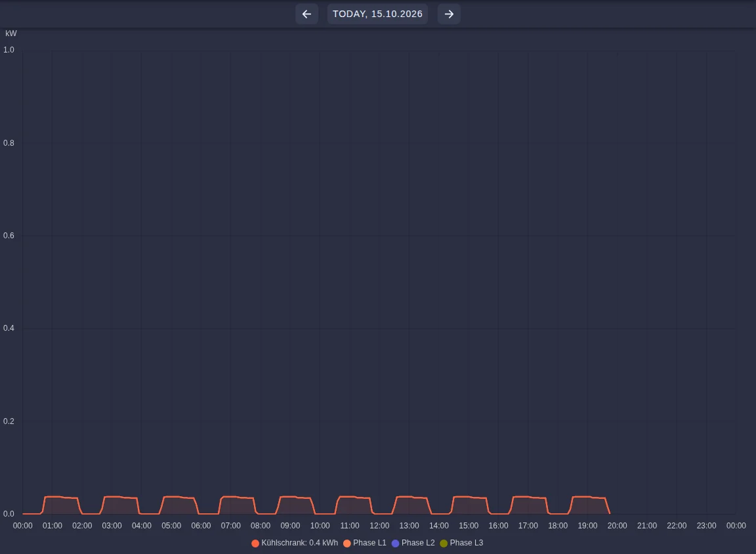Go to next day with right arrow
Viewport: 756px width, 554px height.
pos(449,14)
